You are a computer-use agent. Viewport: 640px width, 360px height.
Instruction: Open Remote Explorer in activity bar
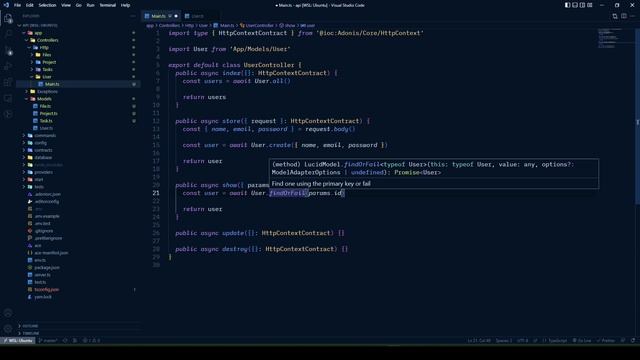coord(8,98)
